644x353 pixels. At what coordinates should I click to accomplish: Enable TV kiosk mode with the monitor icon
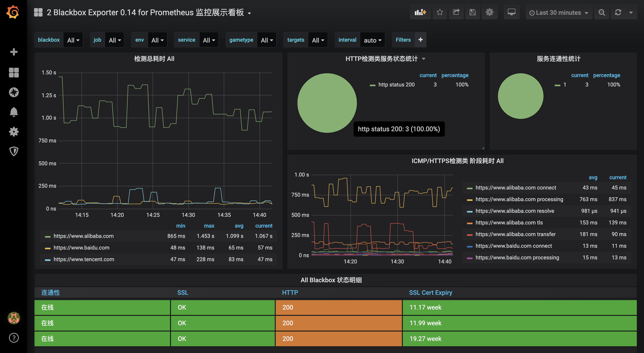(512, 12)
